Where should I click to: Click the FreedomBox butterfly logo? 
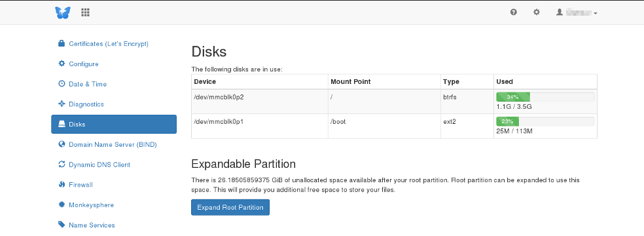(x=62, y=12)
